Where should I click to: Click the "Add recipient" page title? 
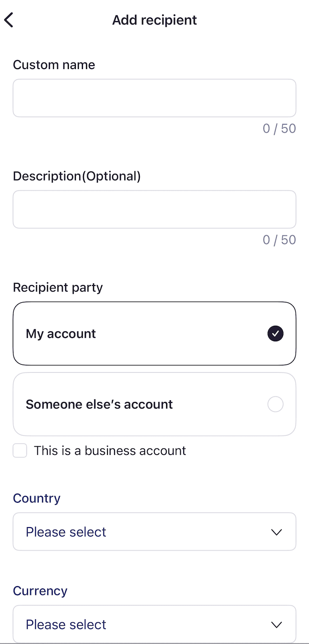click(154, 20)
